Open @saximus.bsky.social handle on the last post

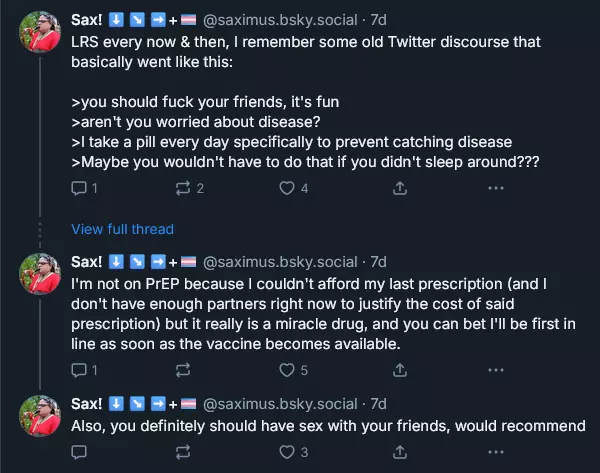[x=280, y=404]
